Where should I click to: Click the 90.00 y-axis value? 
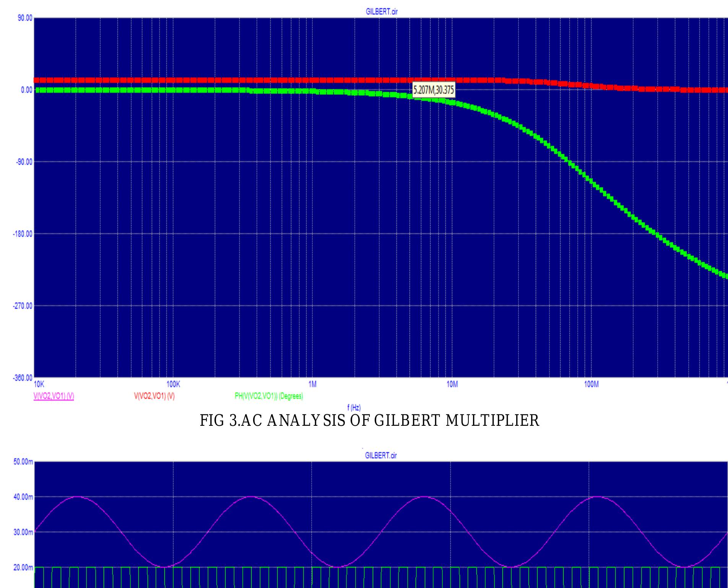25,18
